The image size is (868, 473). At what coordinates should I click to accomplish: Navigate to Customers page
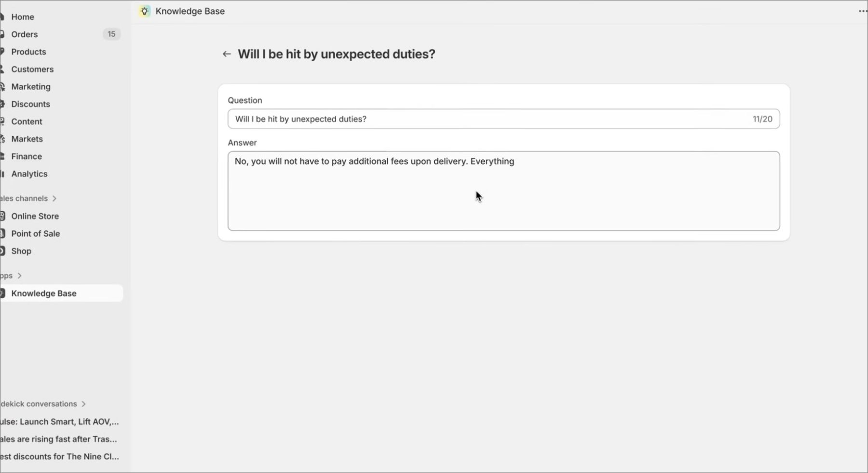32,69
